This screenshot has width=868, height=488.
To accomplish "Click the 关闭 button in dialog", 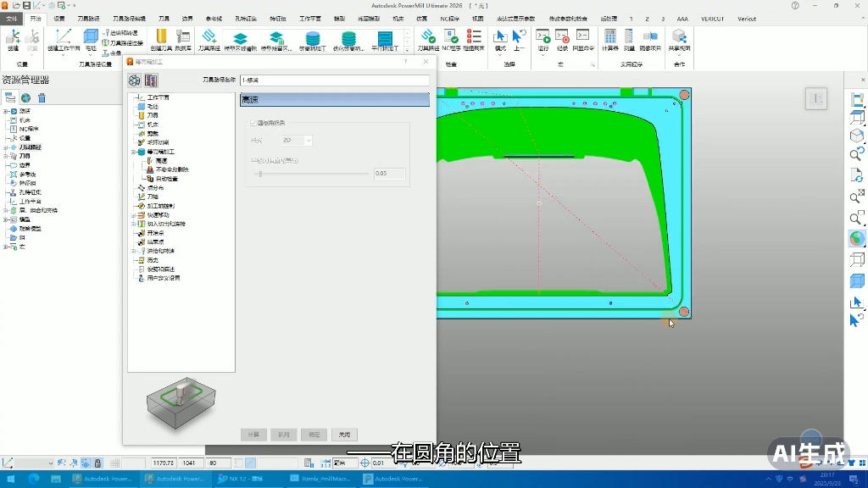I will [x=344, y=435].
